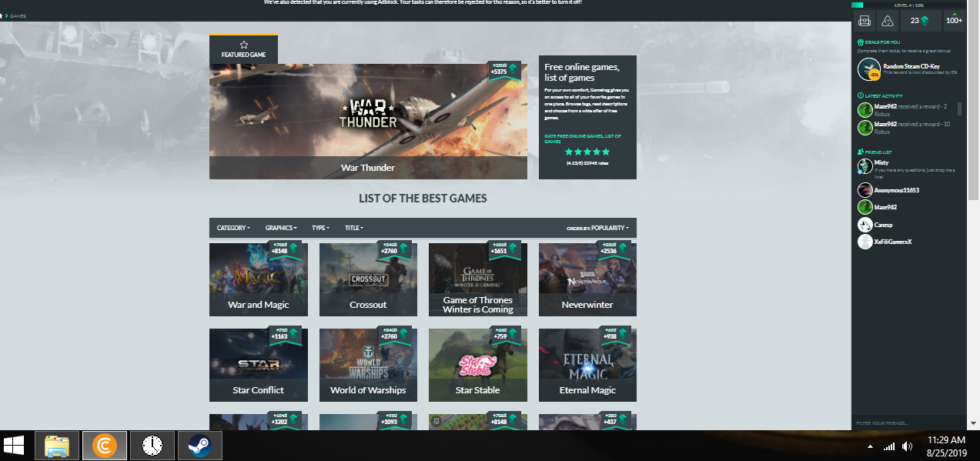The width and height of the screenshot is (980, 461).
Task: Click the Games breadcrumb link
Action: 18,15
